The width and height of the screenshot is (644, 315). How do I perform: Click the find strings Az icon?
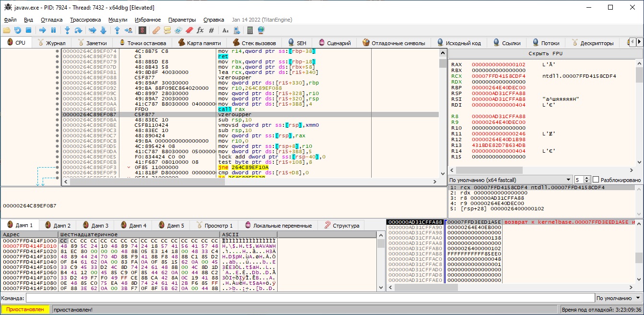coord(225,30)
